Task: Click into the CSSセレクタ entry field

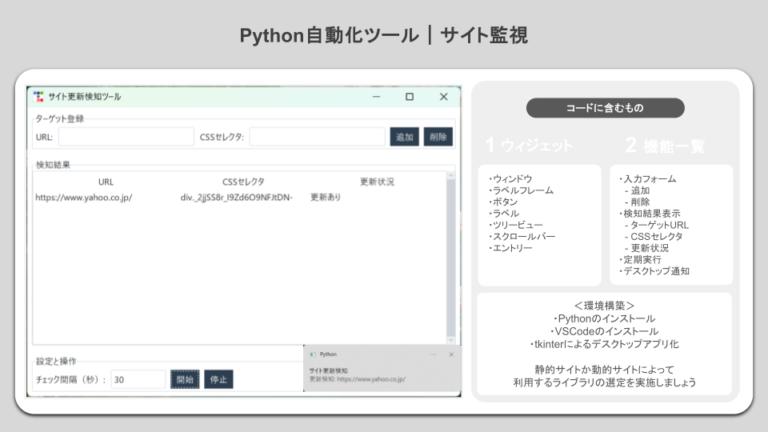Action: [317, 137]
